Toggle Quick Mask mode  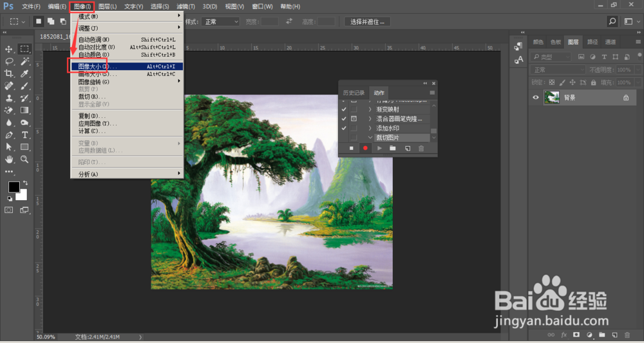coord(8,210)
